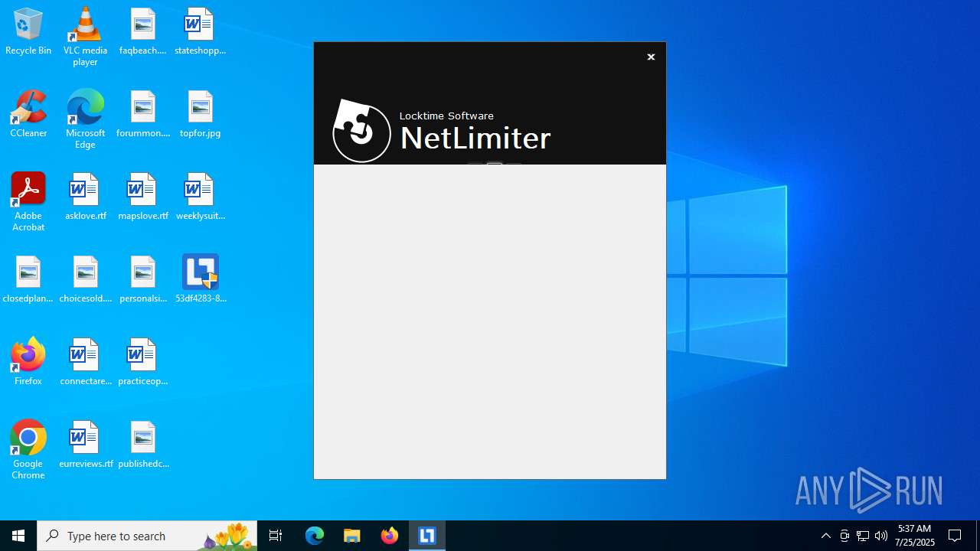The width and height of the screenshot is (980, 551).
Task: Click the taskbar search box
Action: (x=147, y=536)
